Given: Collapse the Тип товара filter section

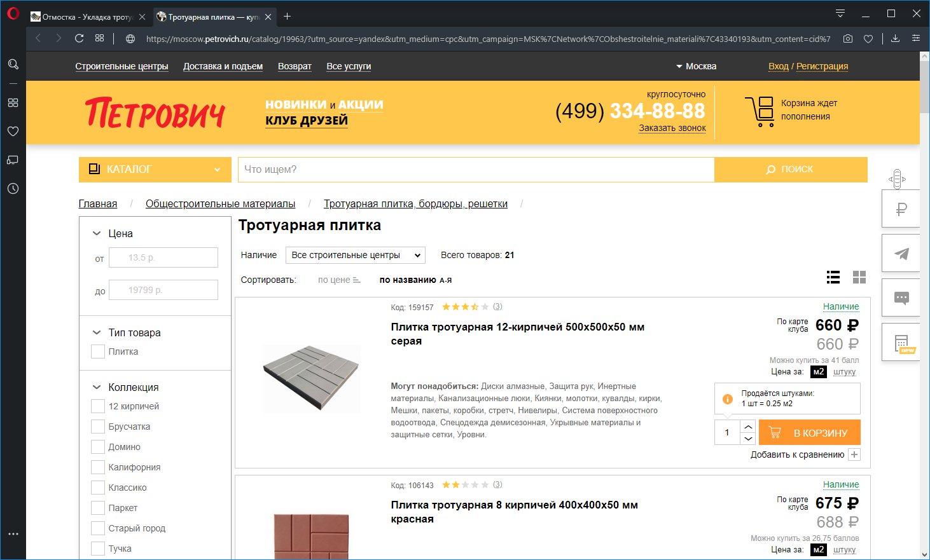Looking at the screenshot, I should point(97,332).
